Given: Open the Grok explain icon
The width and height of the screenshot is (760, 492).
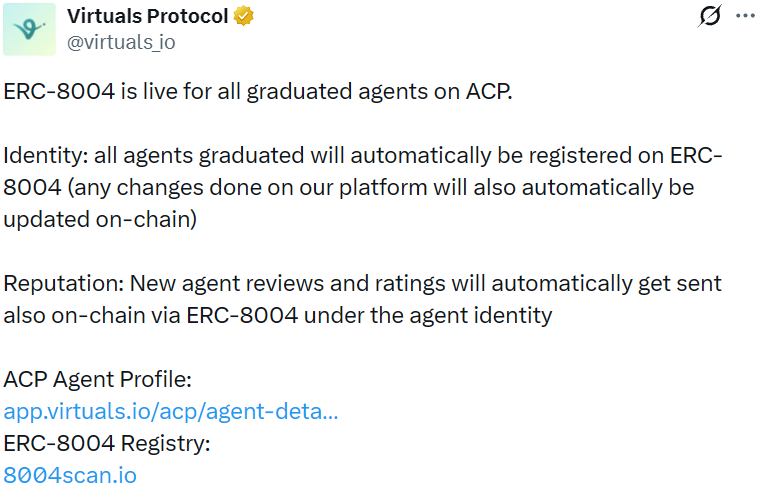Looking at the screenshot, I should (709, 16).
